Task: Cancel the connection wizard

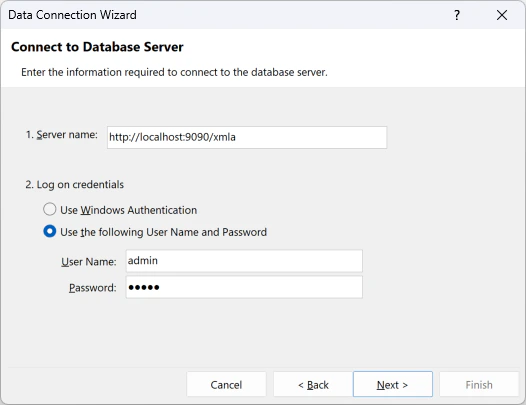Action: point(226,384)
